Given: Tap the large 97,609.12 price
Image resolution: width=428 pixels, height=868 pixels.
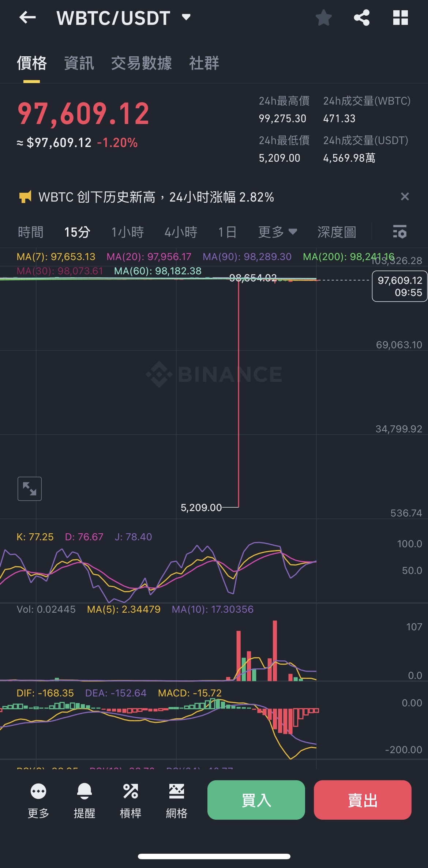Looking at the screenshot, I should (83, 113).
